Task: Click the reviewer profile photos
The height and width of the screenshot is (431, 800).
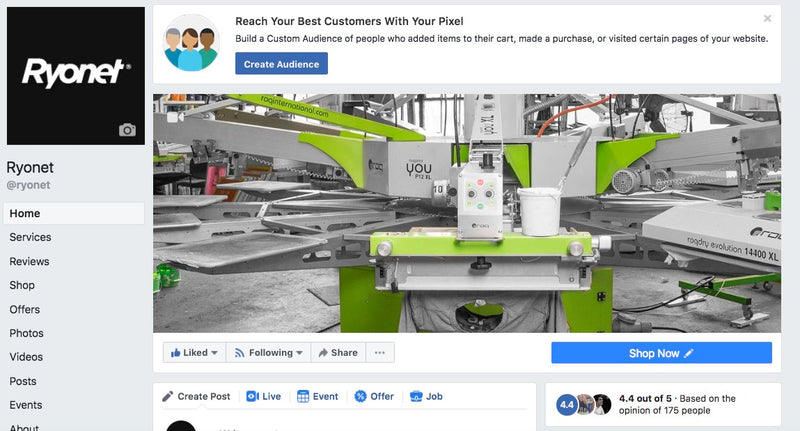Action: 594,404
